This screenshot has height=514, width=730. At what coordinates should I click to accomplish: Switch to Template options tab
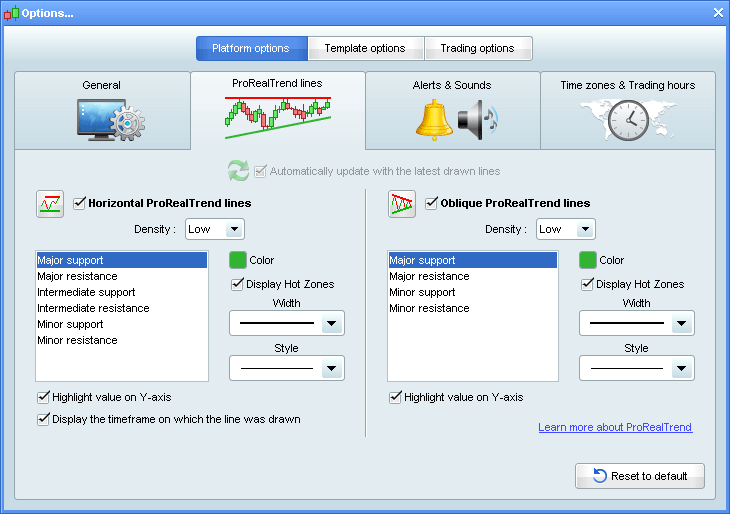pyautogui.click(x=365, y=48)
